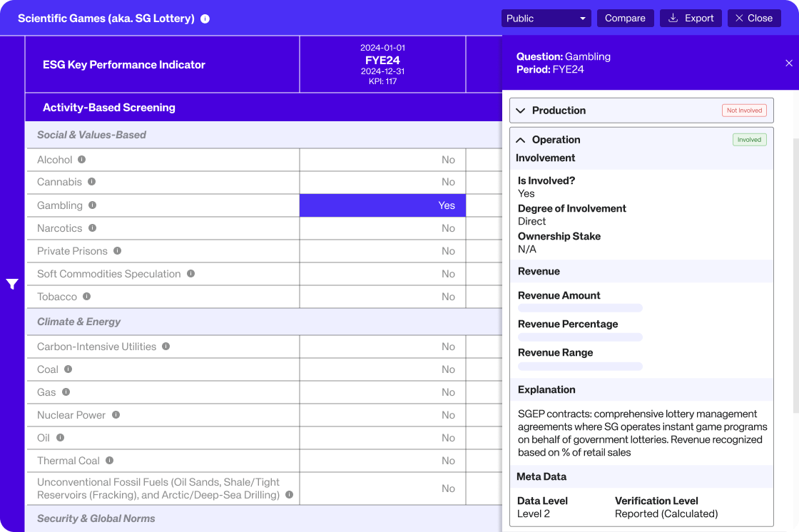The width and height of the screenshot is (799, 532).
Task: Click the Revenue Amount placeholder bar
Action: point(581,308)
